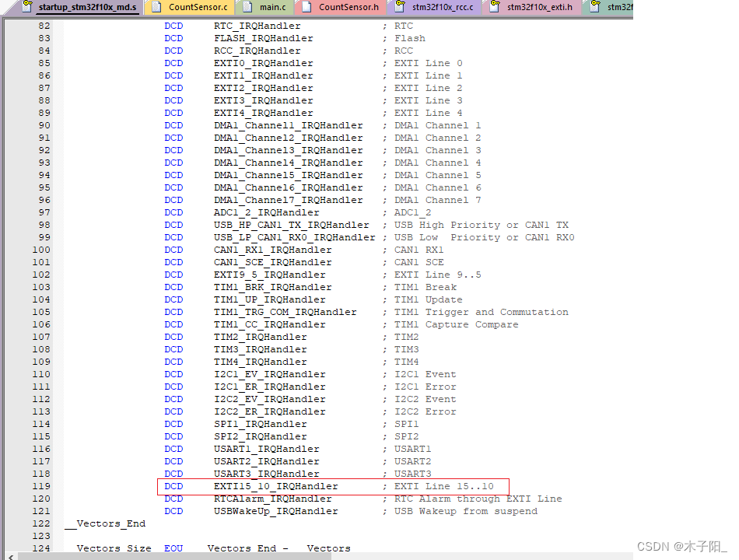Screen dimensions: 739x560
Task: Click the comment 'TIM1 Trigger and Commutation'
Action: click(482, 312)
